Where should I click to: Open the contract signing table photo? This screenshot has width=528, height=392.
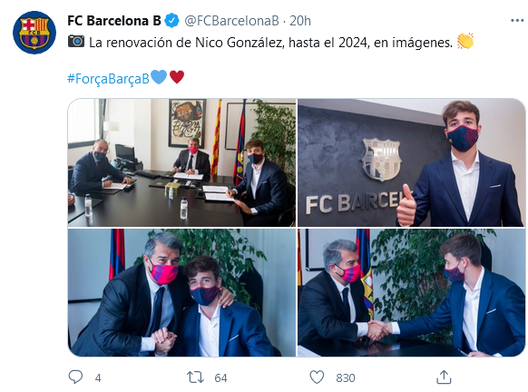click(182, 163)
